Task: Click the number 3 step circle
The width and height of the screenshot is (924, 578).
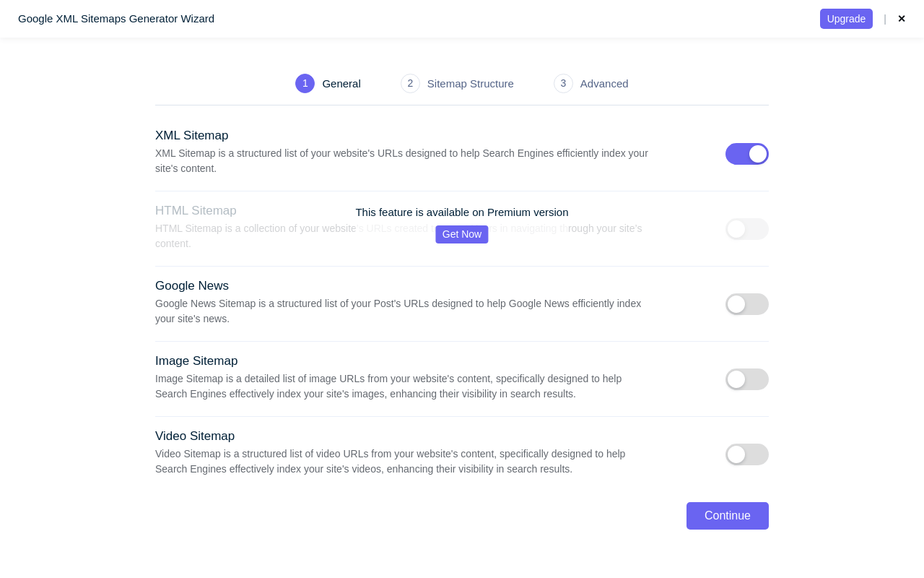Action: 563,83
